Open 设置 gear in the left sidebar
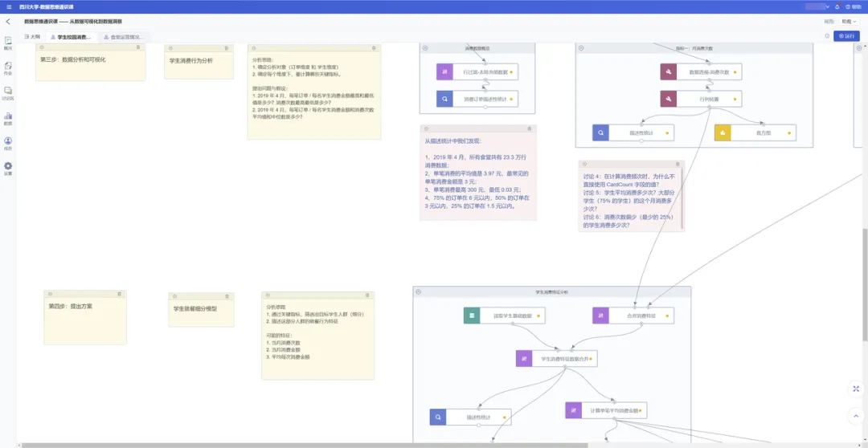 click(x=8, y=169)
